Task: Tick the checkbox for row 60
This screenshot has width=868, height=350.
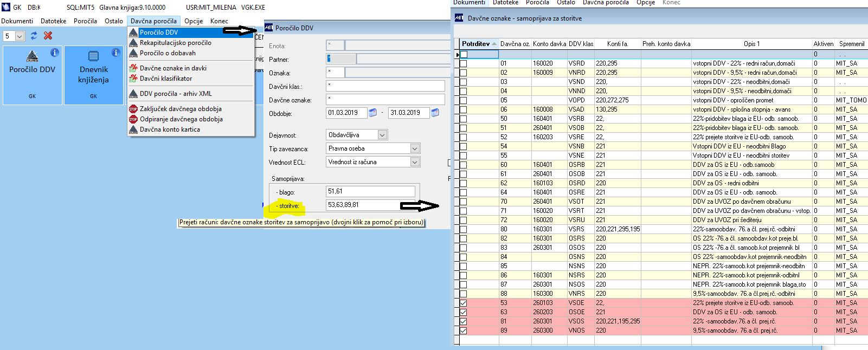Action: (464, 165)
